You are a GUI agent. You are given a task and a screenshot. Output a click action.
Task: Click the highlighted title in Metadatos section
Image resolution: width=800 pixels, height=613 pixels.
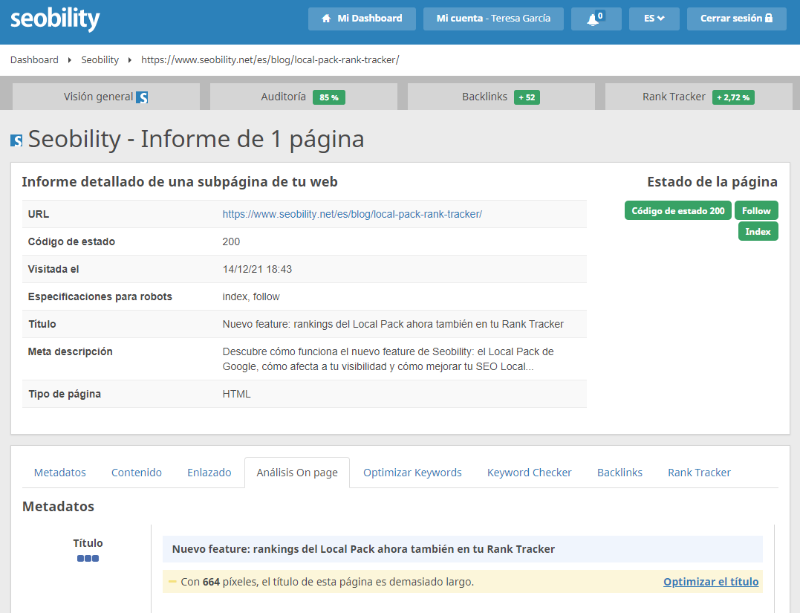pos(463,549)
